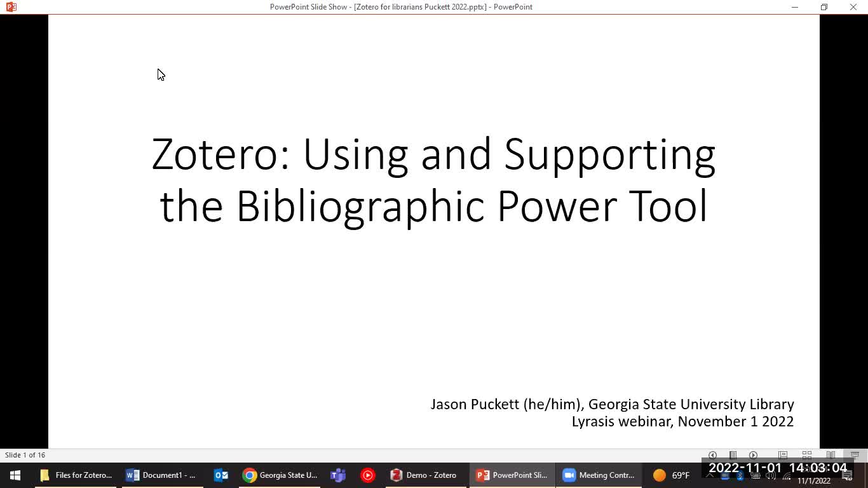The width and height of the screenshot is (868, 488).
Task: Switch to Chrome Georgia State window
Action: [x=280, y=475]
